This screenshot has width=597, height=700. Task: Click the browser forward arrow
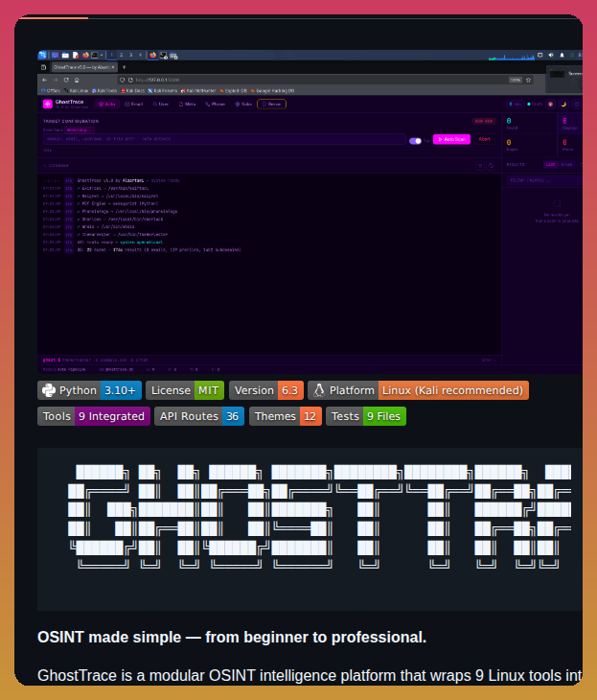tap(56, 80)
